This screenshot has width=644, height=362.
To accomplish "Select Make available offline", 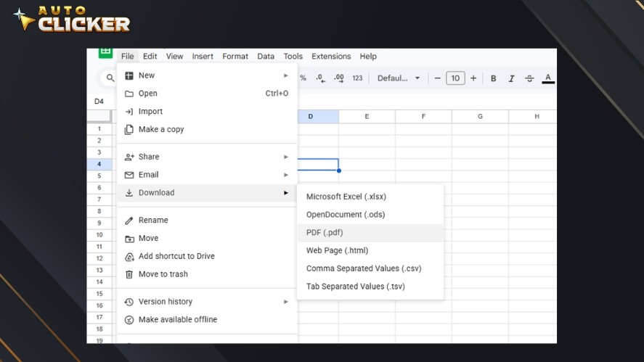I will pyautogui.click(x=207, y=319).
